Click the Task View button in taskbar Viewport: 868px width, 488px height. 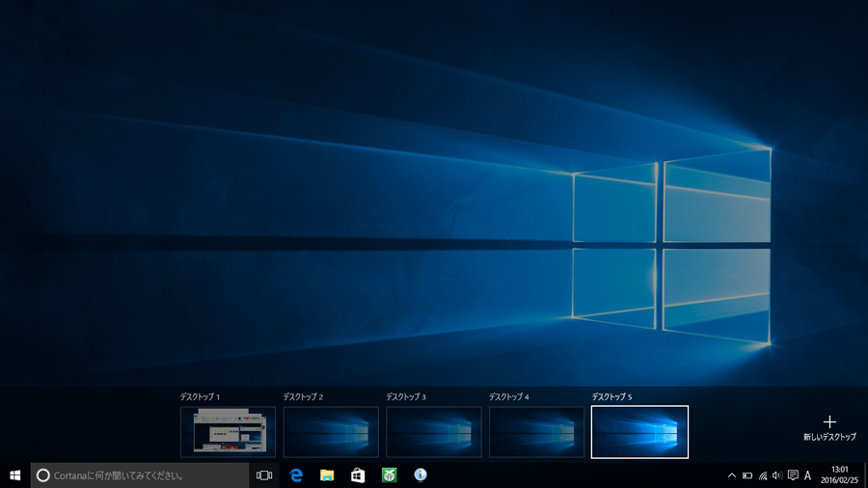(264, 475)
